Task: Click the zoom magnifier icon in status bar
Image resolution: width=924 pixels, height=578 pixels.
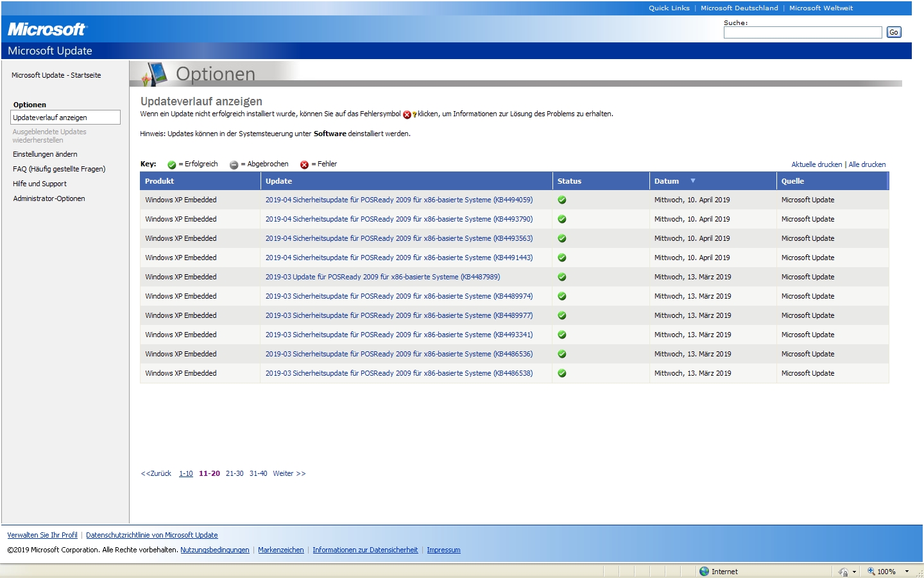Action: pyautogui.click(x=871, y=571)
